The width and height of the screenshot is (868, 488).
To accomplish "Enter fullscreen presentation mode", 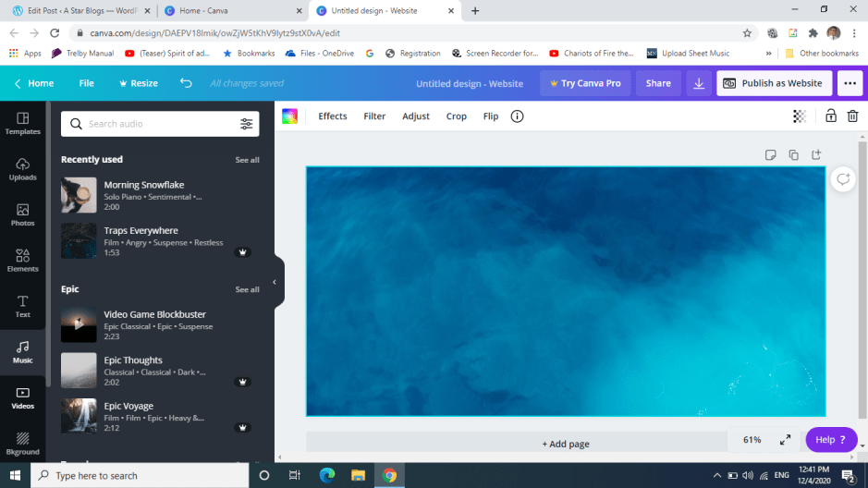I will (x=785, y=440).
